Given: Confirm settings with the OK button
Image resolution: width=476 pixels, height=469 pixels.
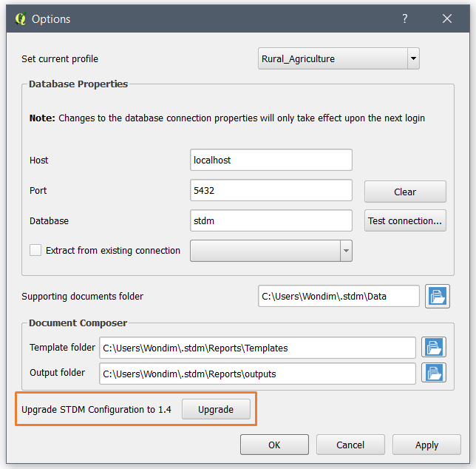Looking at the screenshot, I should click(x=274, y=445).
